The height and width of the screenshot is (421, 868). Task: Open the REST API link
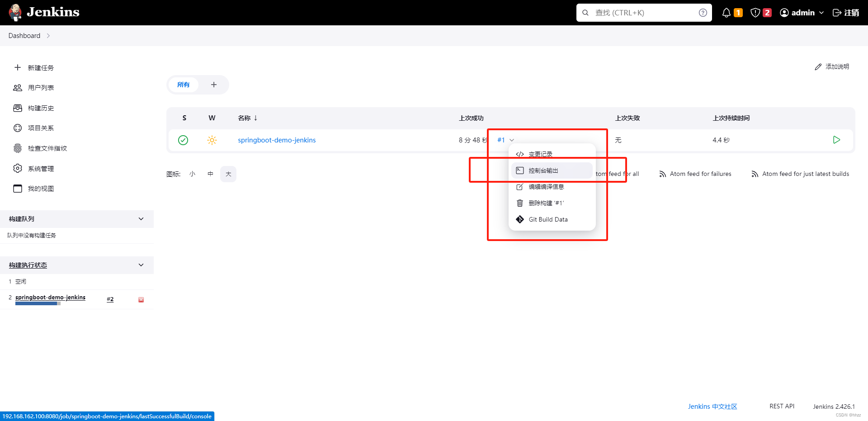(x=782, y=406)
